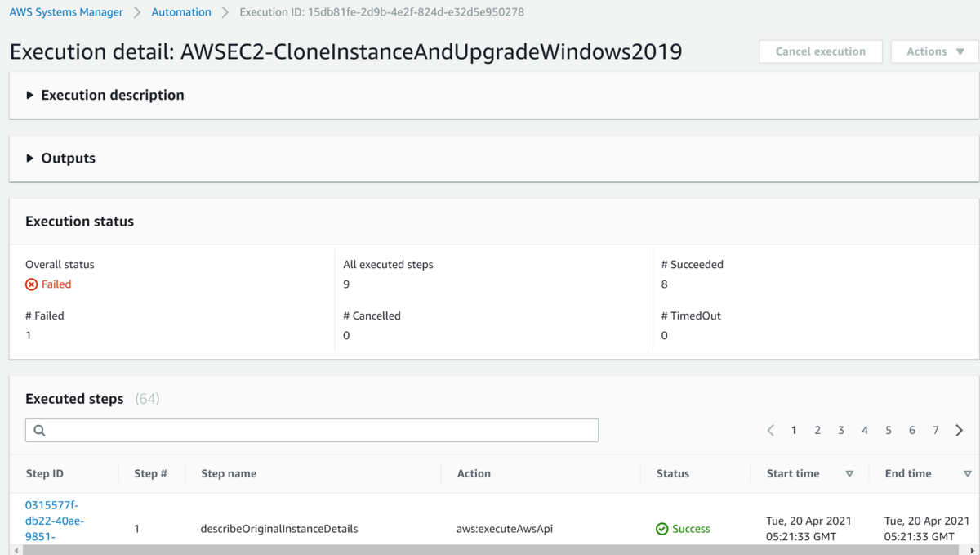Sort by End time column arrow
This screenshot has height=555, width=980.
click(968, 474)
